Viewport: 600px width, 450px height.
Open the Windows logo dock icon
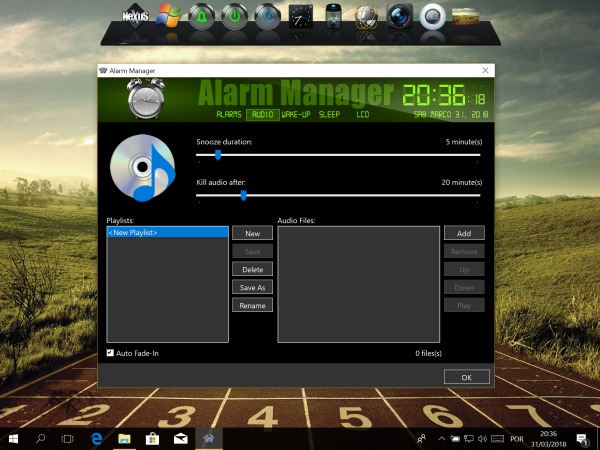[169, 16]
